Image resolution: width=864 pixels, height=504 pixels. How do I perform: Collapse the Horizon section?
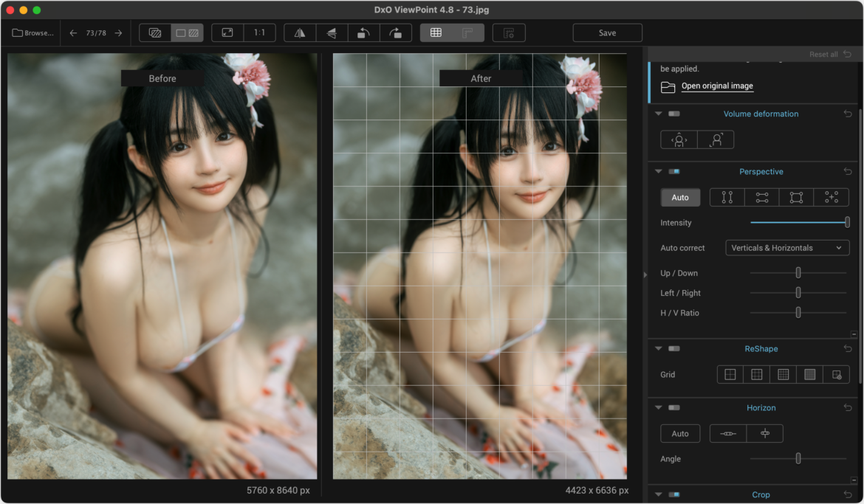659,407
